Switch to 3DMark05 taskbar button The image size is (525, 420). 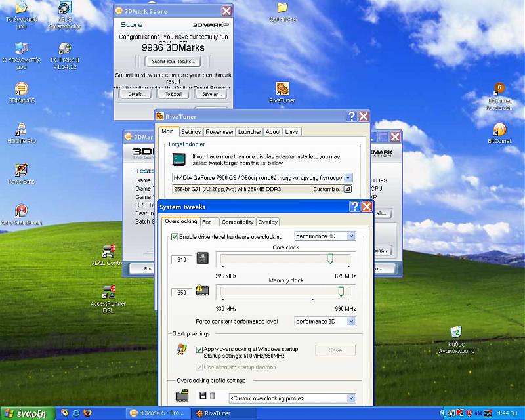(x=158, y=413)
